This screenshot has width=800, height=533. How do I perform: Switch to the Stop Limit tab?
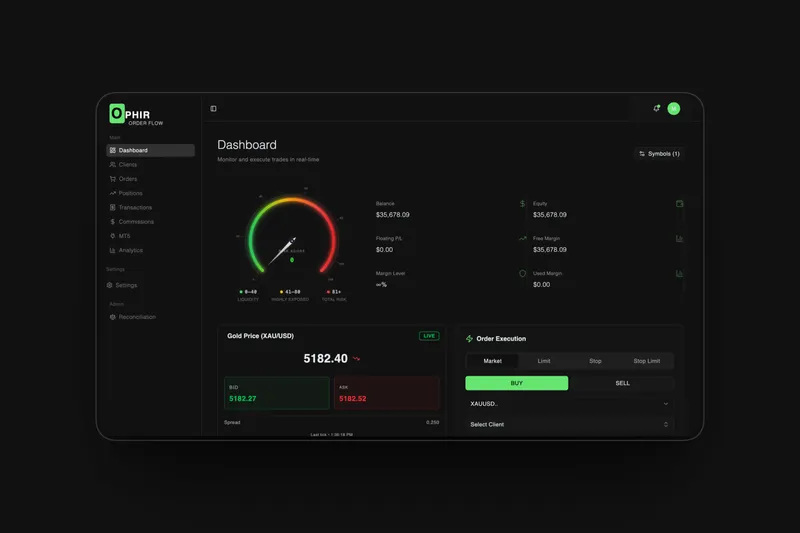647,361
